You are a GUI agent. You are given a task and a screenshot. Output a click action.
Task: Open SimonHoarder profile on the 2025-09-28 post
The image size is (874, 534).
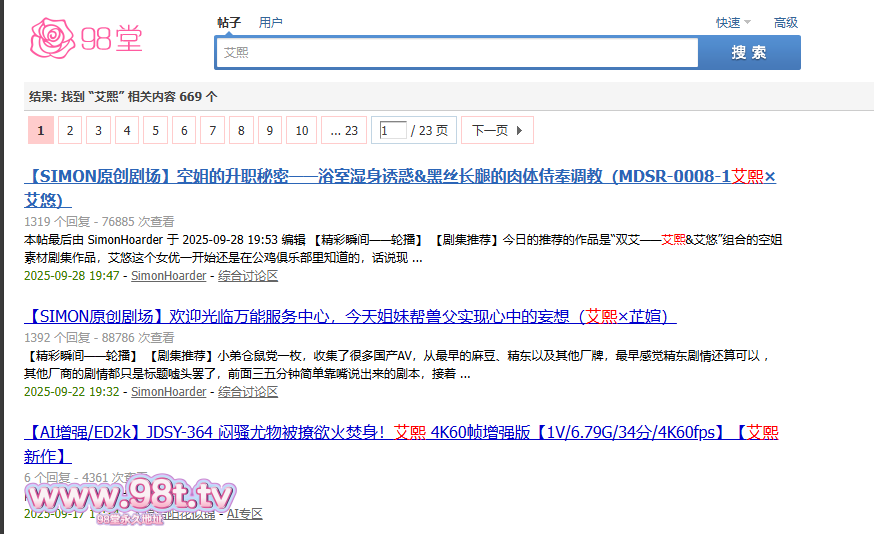click(x=168, y=275)
